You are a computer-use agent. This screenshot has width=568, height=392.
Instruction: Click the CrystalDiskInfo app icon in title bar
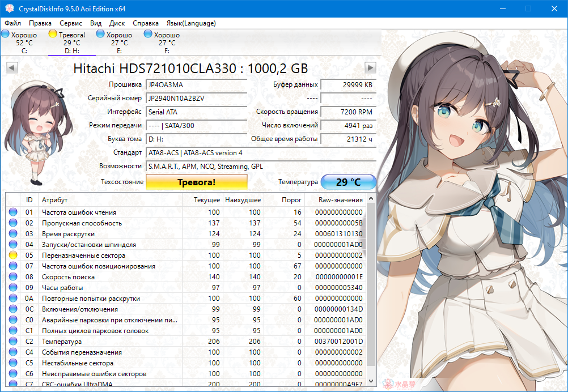pos(10,8)
